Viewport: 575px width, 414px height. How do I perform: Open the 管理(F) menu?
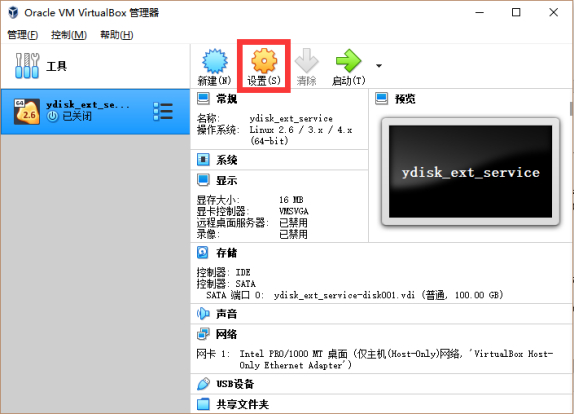23,35
